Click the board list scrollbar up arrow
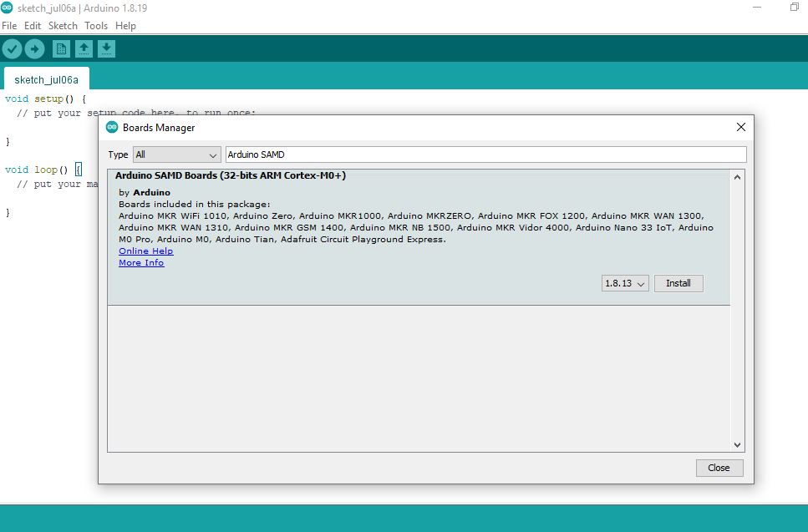 (x=738, y=177)
